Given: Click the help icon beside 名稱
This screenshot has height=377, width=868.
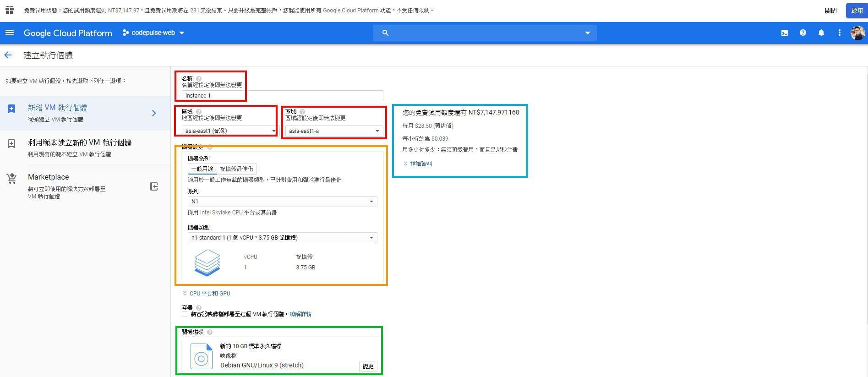Looking at the screenshot, I should pos(199,79).
